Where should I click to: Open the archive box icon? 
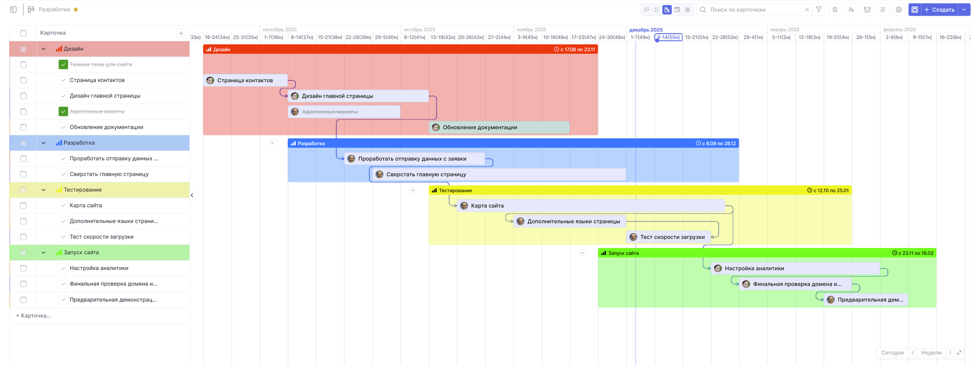(x=867, y=10)
